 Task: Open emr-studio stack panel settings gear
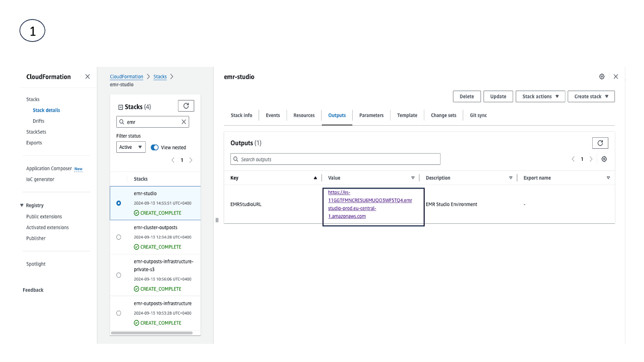tap(602, 77)
